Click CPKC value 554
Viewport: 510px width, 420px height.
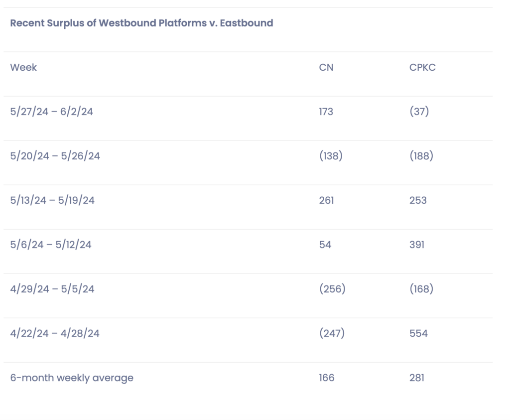pos(418,333)
